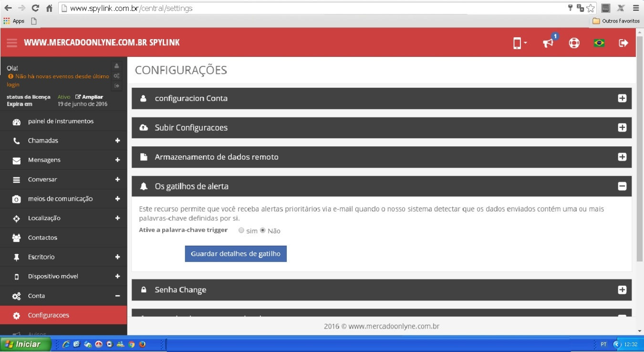644x352 pixels.
Task: Open the Chrome menu icon
Action: [x=635, y=8]
